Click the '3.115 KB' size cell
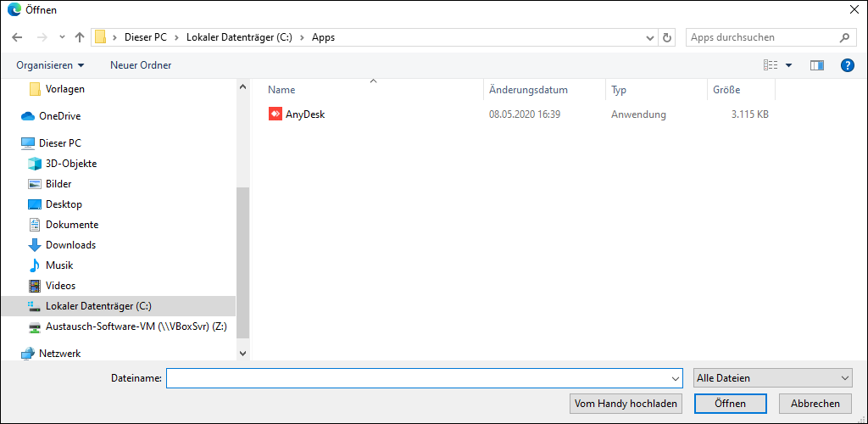This screenshot has height=424, width=868. tap(749, 114)
